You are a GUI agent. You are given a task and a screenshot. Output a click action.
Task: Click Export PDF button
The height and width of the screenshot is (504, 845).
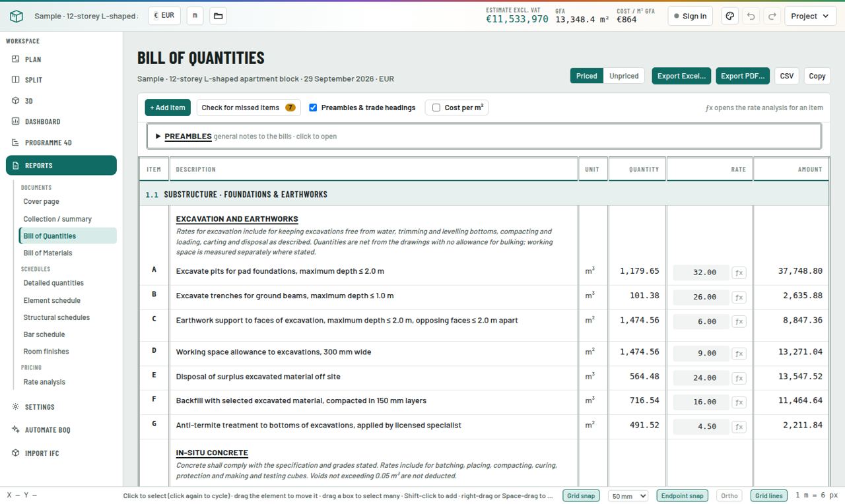743,76
